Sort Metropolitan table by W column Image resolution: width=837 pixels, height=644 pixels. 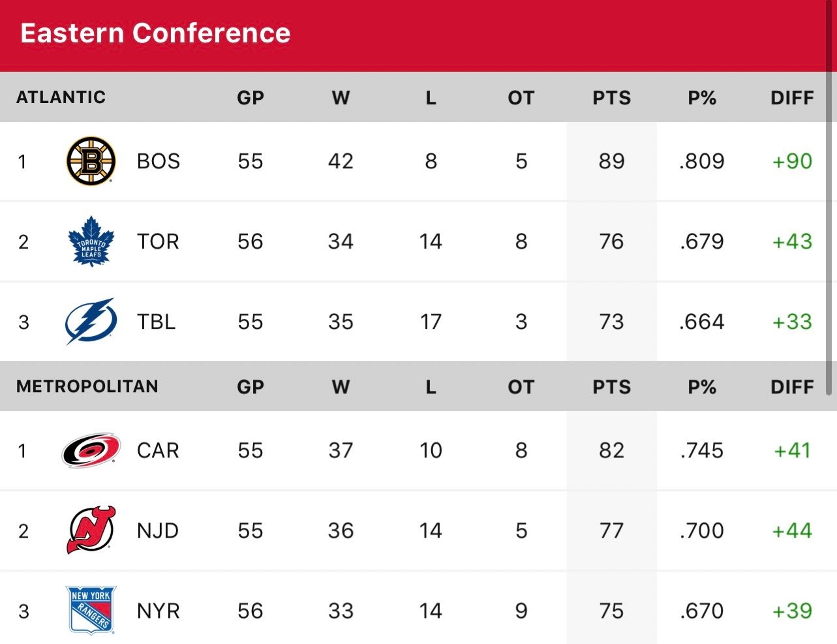341,387
